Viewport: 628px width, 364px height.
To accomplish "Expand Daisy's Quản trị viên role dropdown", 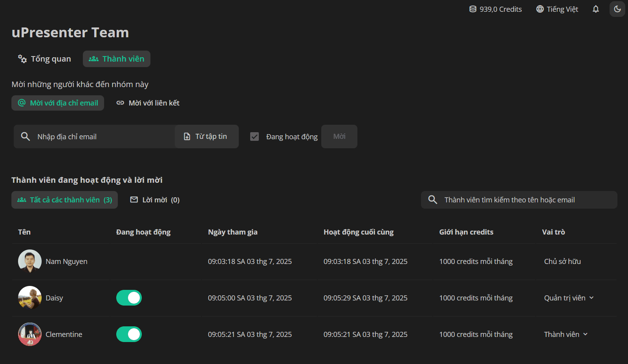I will pyautogui.click(x=569, y=298).
